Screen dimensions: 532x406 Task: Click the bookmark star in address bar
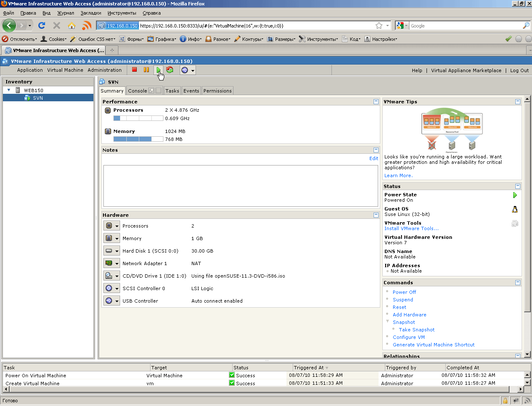pos(379,25)
